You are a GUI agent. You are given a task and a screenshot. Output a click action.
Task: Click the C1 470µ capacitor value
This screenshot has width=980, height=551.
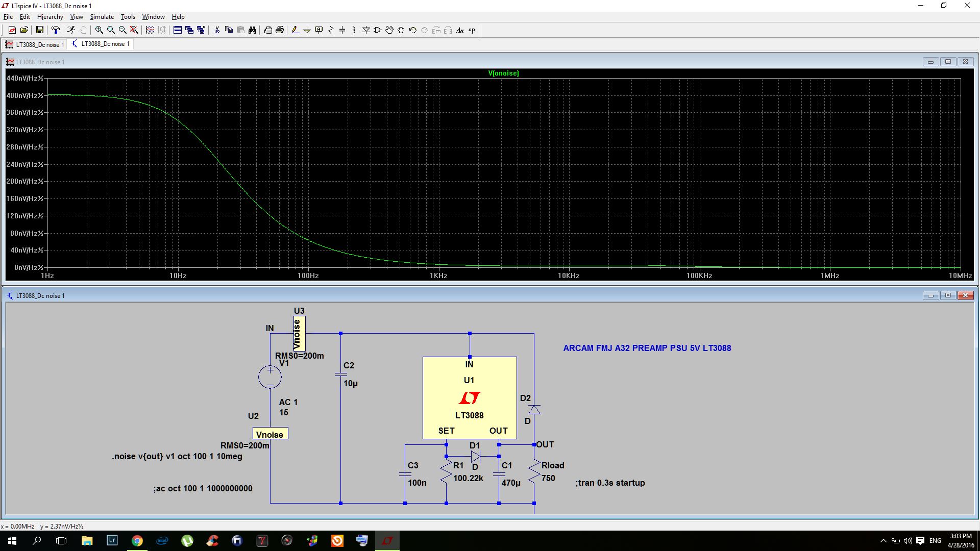point(511,483)
